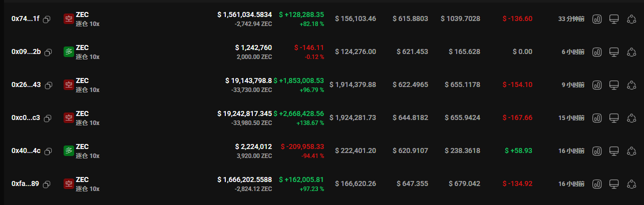644x205 pixels.
Task: Open bar chart icon for 0x26...43 row
Action: [597, 85]
